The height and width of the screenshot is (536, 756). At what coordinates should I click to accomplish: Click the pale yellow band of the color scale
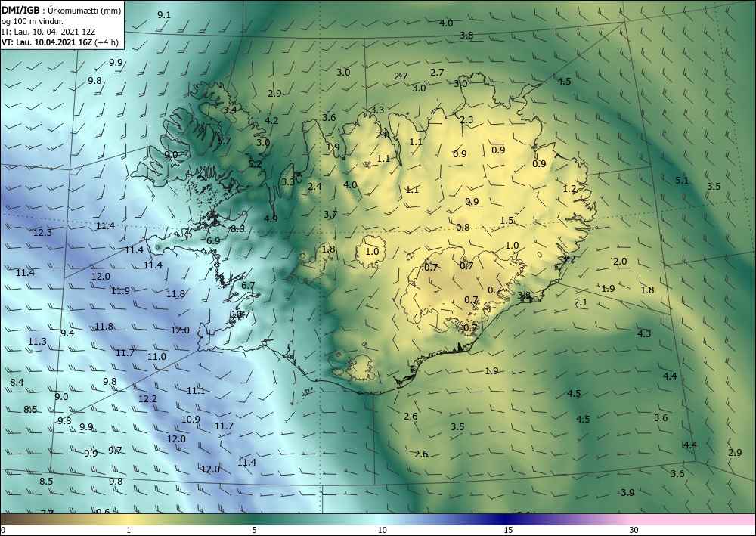[126, 519]
